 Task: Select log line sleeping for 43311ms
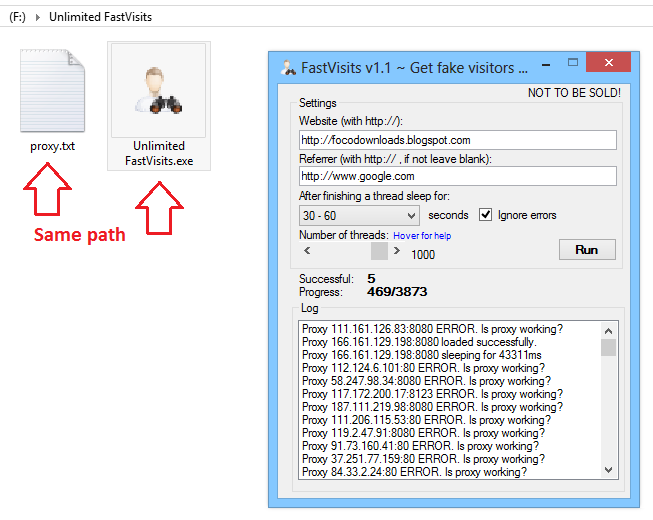pos(421,355)
